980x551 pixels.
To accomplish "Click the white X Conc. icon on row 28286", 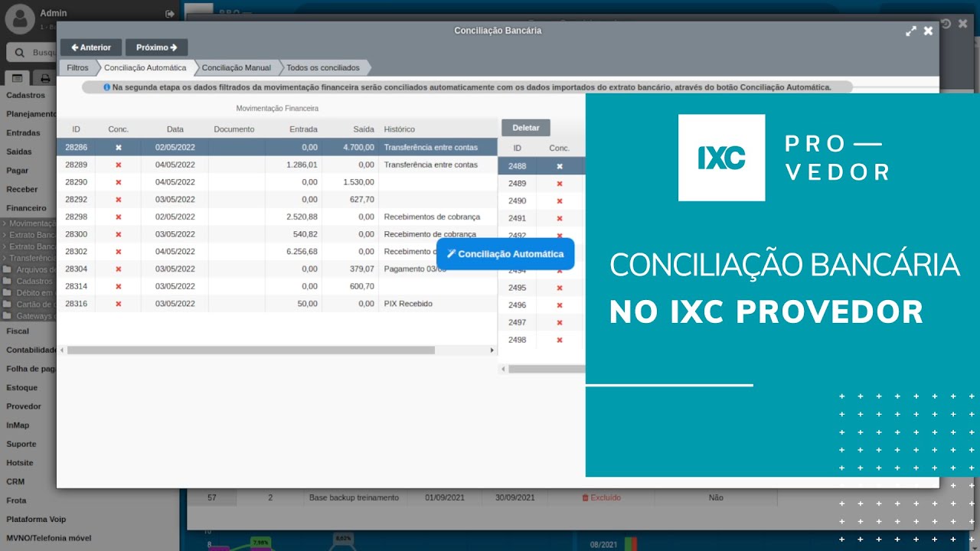I will pos(118,147).
